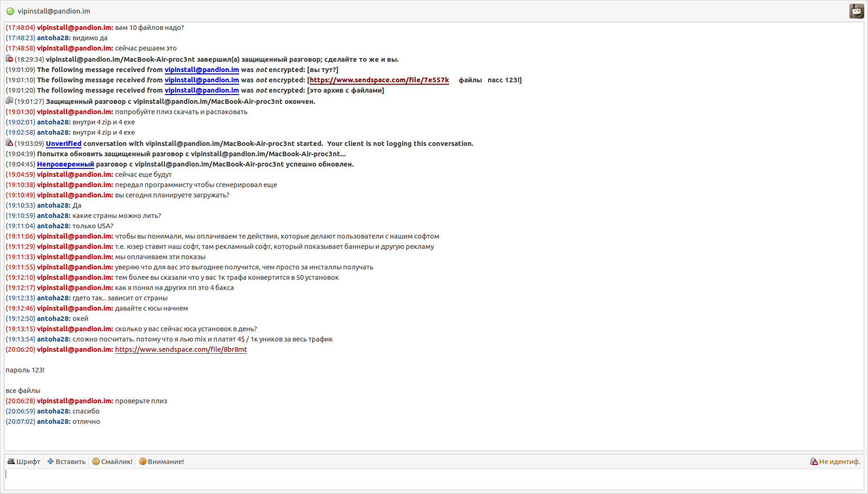Open sendspace link ending 8br8mt
Image resolution: width=868 pixels, height=494 pixels.
[x=181, y=349]
